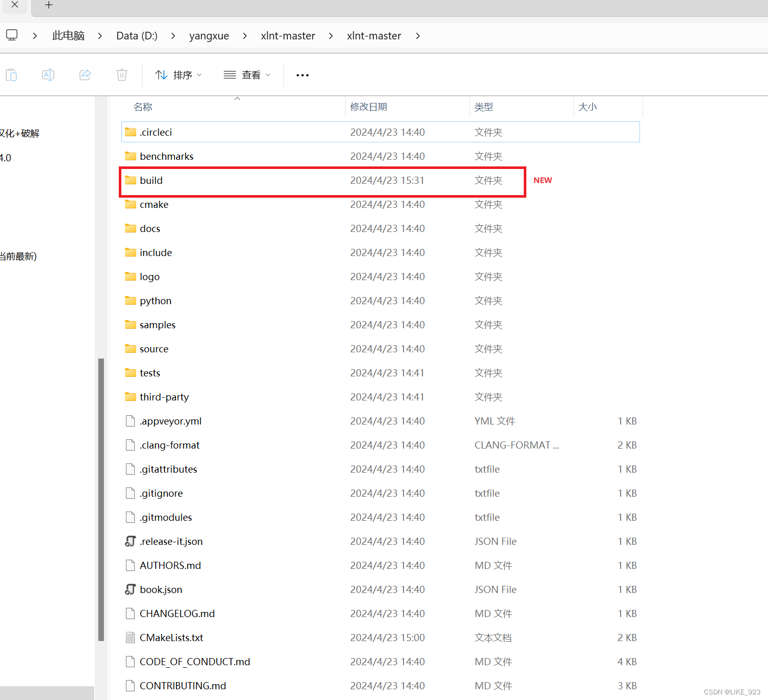Close the current tab
This screenshot has height=700, width=768.
(15, 5)
